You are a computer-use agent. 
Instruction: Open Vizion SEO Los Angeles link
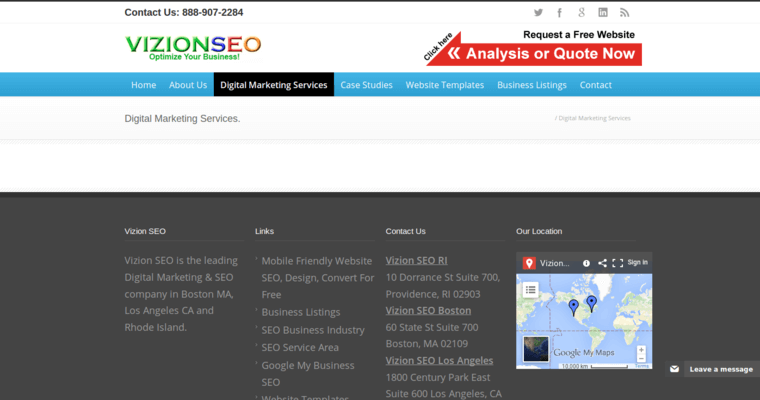click(439, 360)
